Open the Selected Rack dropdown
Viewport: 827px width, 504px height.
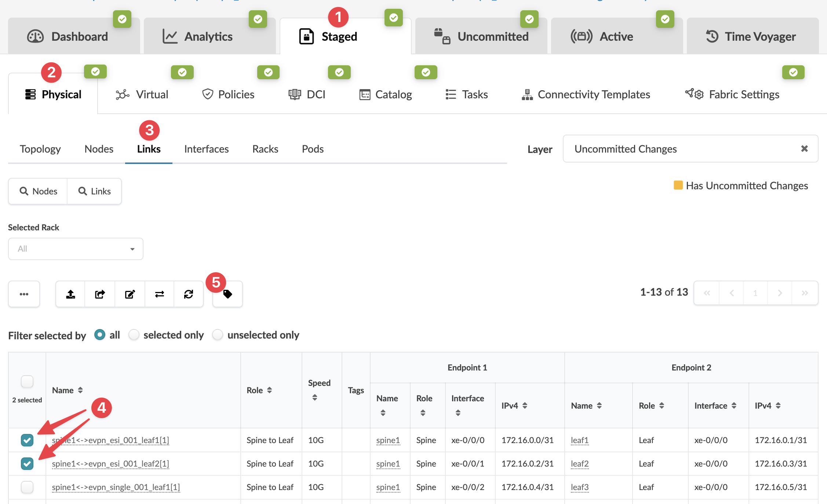(x=76, y=249)
